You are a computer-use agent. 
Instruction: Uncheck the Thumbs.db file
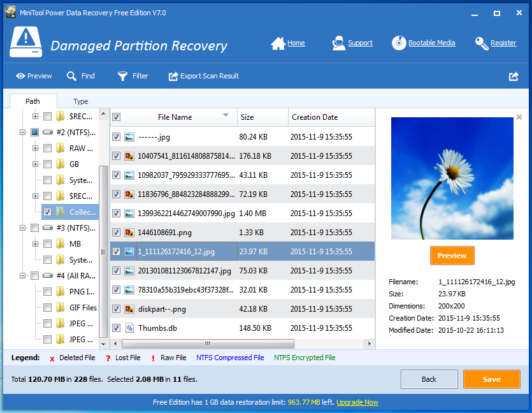click(115, 328)
